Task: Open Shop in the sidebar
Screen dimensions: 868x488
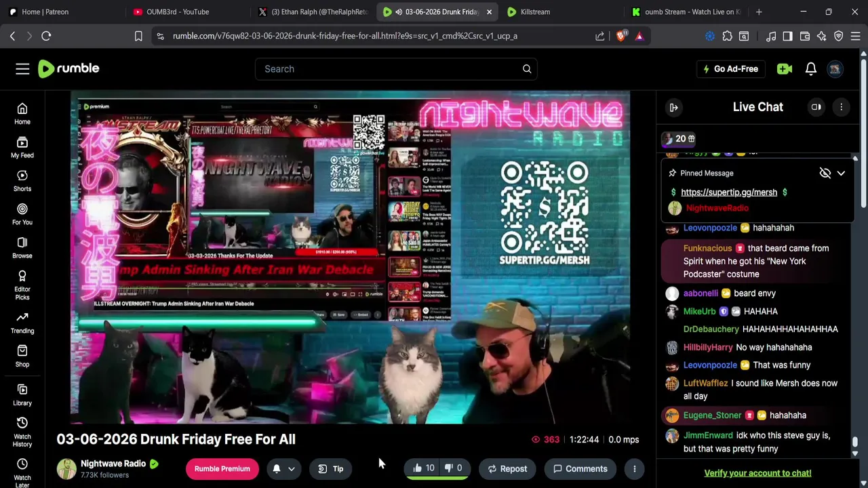Action: [x=22, y=357]
